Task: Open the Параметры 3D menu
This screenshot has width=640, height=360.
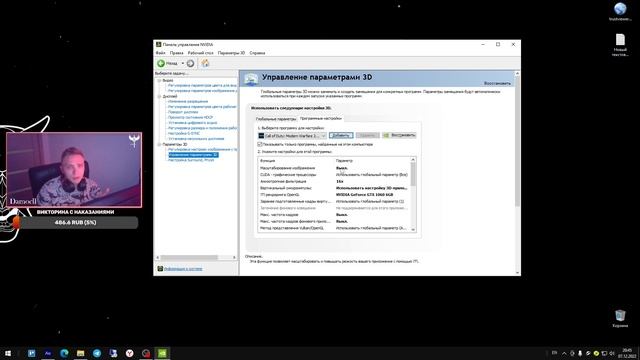Action: [x=231, y=53]
